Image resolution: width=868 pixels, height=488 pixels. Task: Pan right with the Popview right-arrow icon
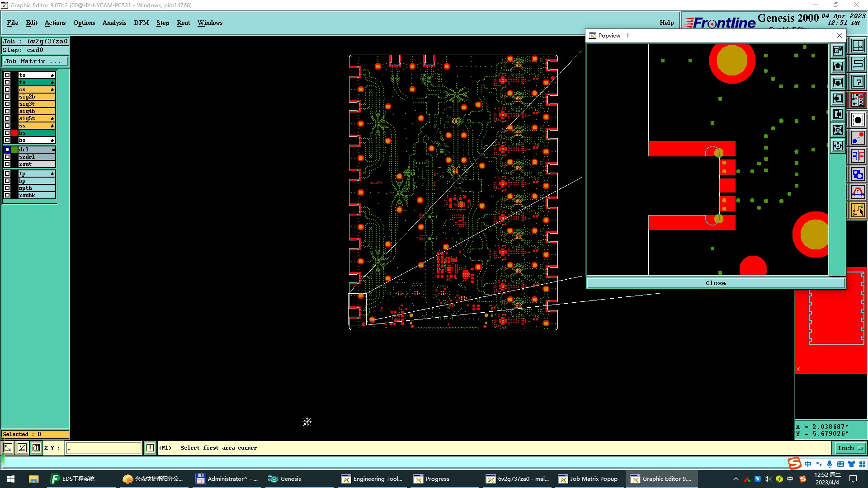pos(838,114)
